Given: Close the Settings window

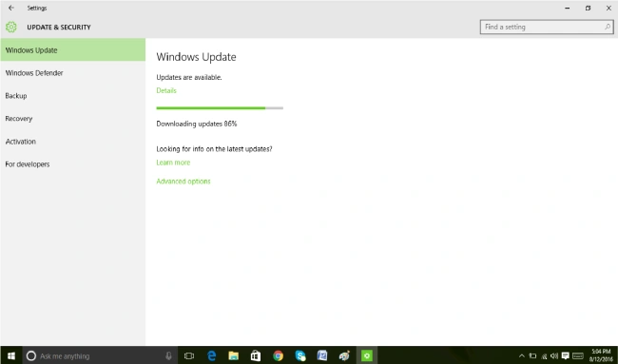Looking at the screenshot, I should pos(608,8).
